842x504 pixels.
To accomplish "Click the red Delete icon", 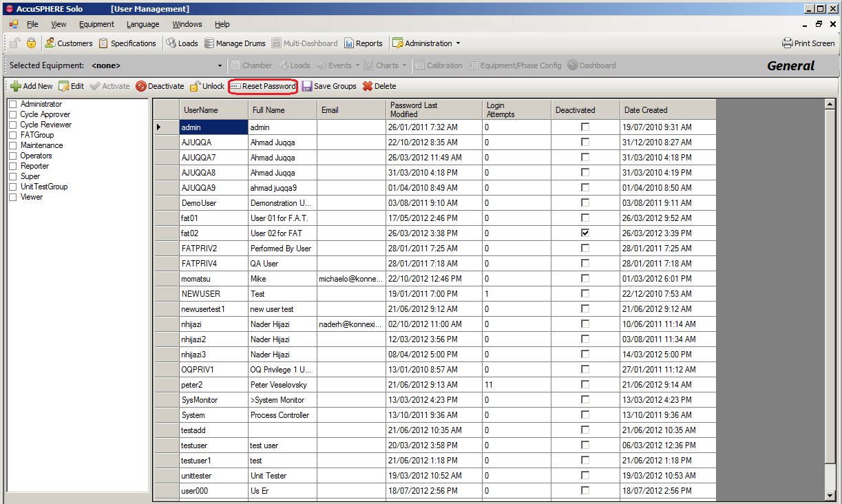I will (368, 86).
